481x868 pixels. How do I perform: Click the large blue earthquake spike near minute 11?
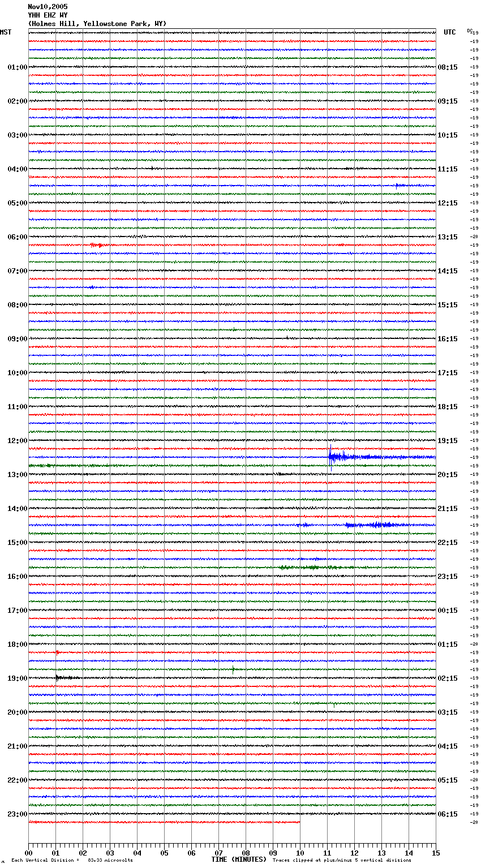coord(331,457)
